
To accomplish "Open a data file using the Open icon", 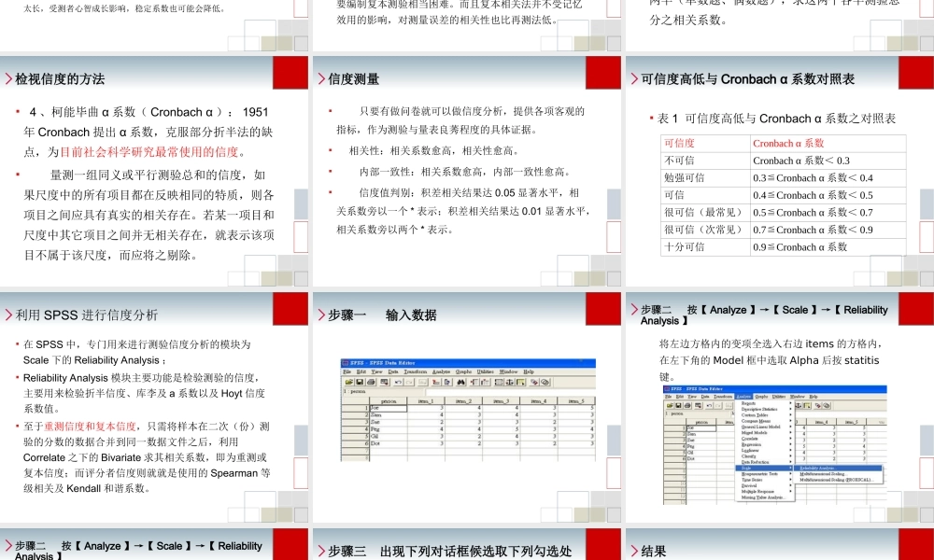I will pyautogui.click(x=350, y=382).
